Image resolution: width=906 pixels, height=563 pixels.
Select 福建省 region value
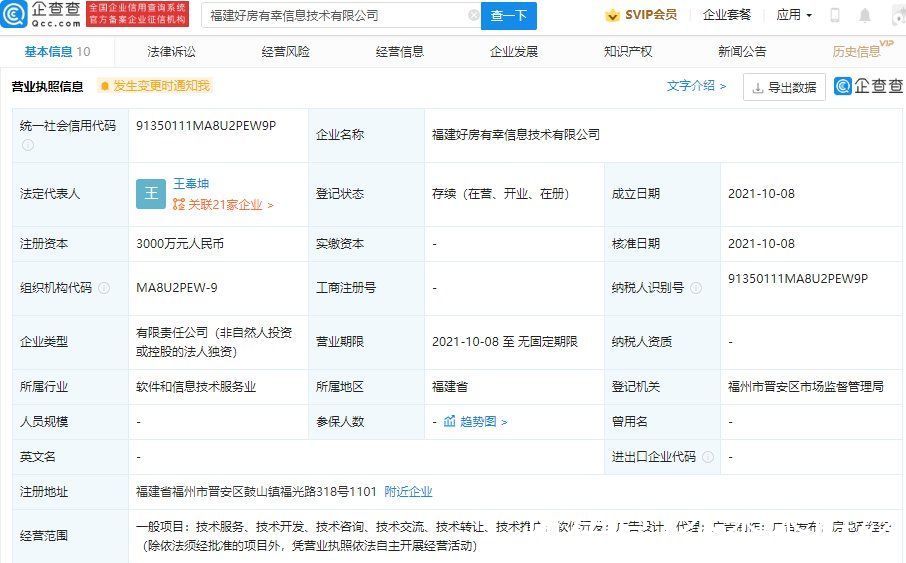[450, 387]
